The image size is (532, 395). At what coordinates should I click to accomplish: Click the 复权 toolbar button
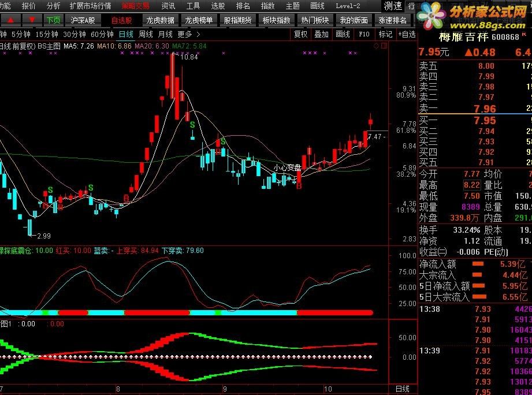coord(300,34)
